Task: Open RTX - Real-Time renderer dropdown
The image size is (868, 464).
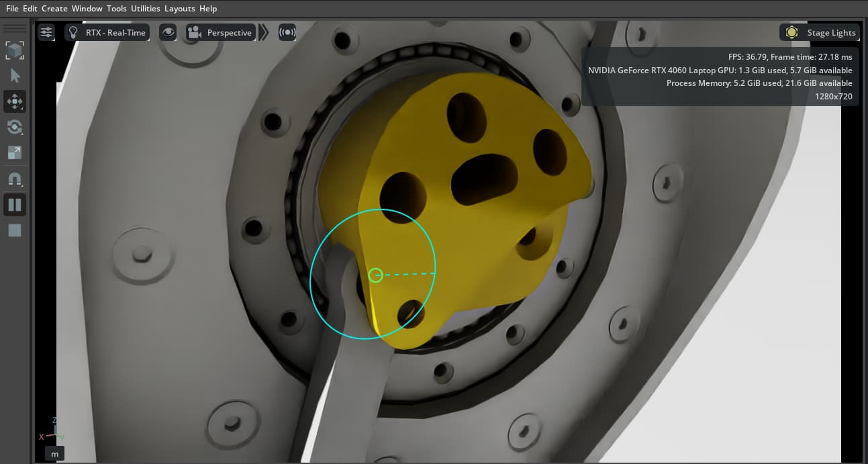Action: click(x=107, y=32)
